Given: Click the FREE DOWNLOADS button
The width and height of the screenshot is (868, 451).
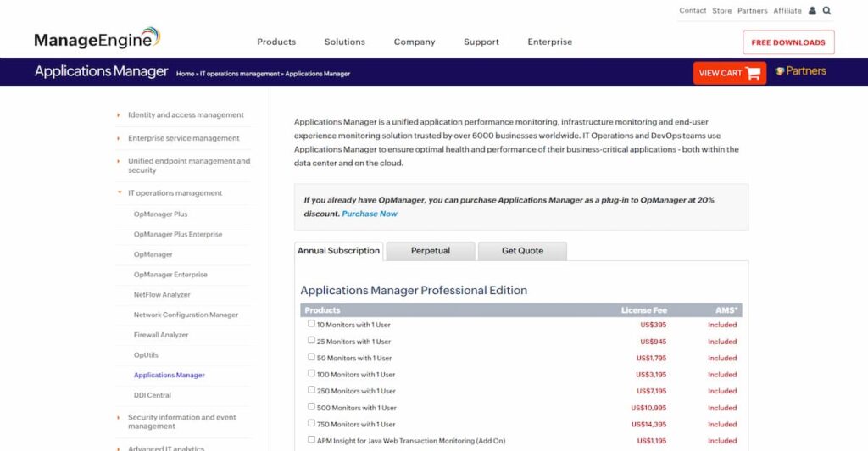Looking at the screenshot, I should point(788,42).
